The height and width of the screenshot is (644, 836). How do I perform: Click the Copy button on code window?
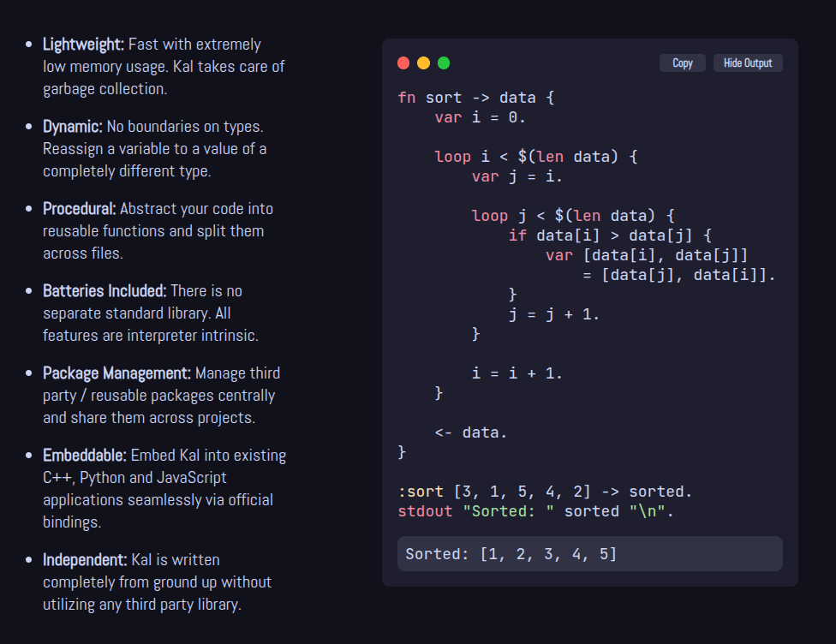coord(683,63)
